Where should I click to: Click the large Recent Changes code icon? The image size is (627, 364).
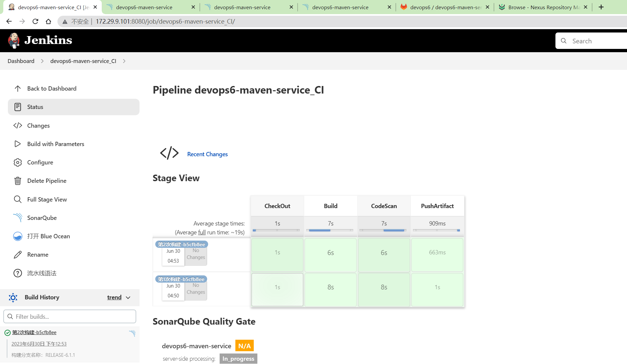click(x=169, y=153)
